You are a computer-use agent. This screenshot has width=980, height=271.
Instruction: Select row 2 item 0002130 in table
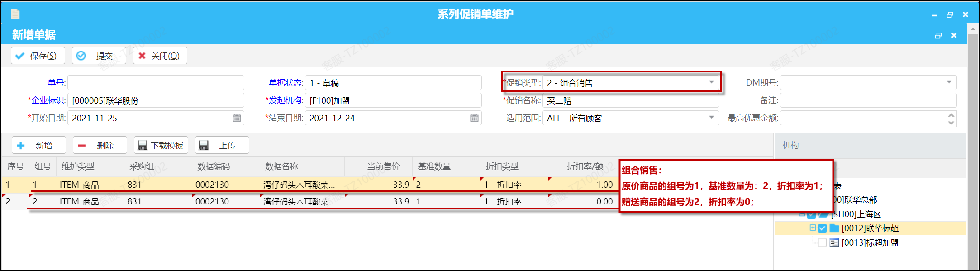pyautogui.click(x=212, y=201)
